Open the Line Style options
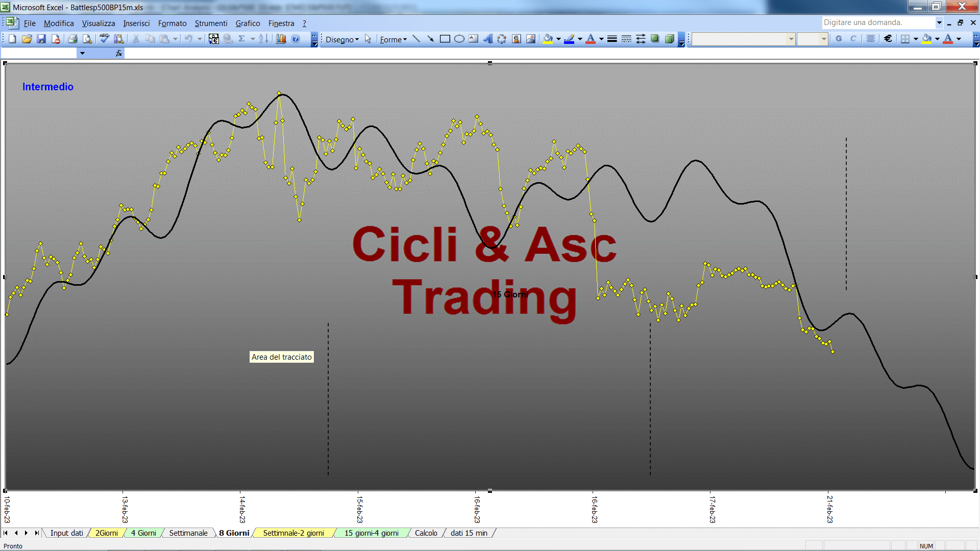The width and height of the screenshot is (980, 551). point(612,39)
